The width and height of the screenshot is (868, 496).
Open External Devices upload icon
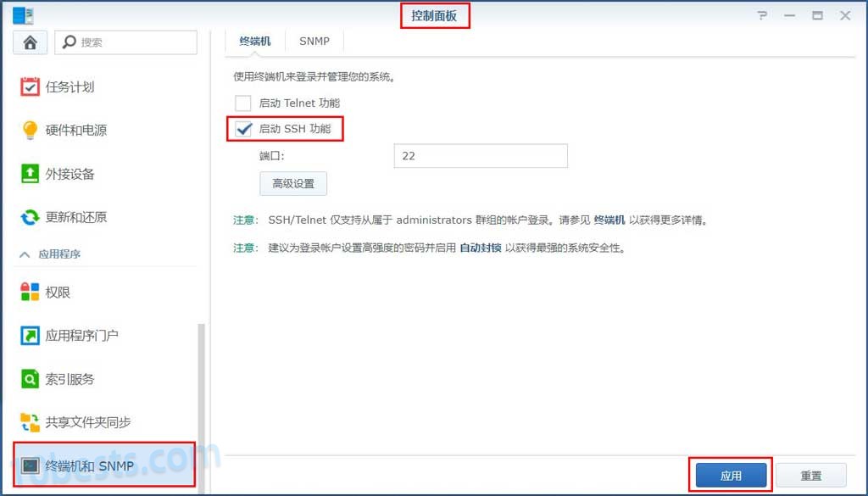[x=30, y=173]
